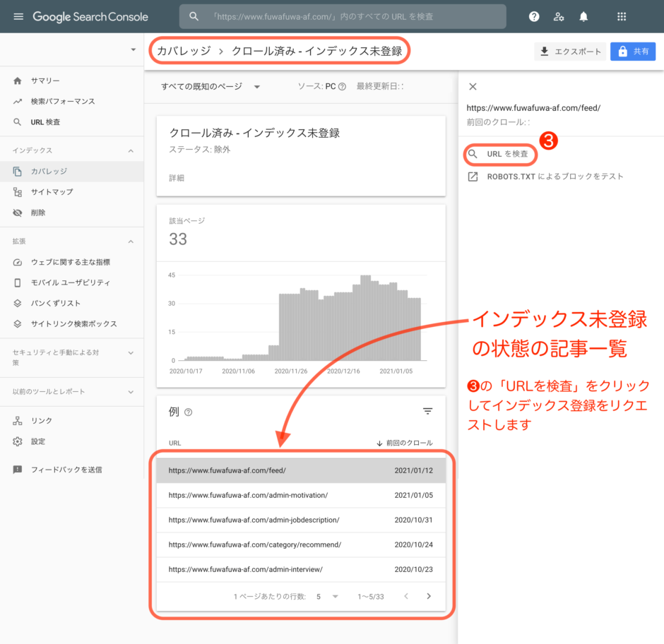Open ウェブに関する主な指標 report
This screenshot has height=644, width=664.
(72, 262)
